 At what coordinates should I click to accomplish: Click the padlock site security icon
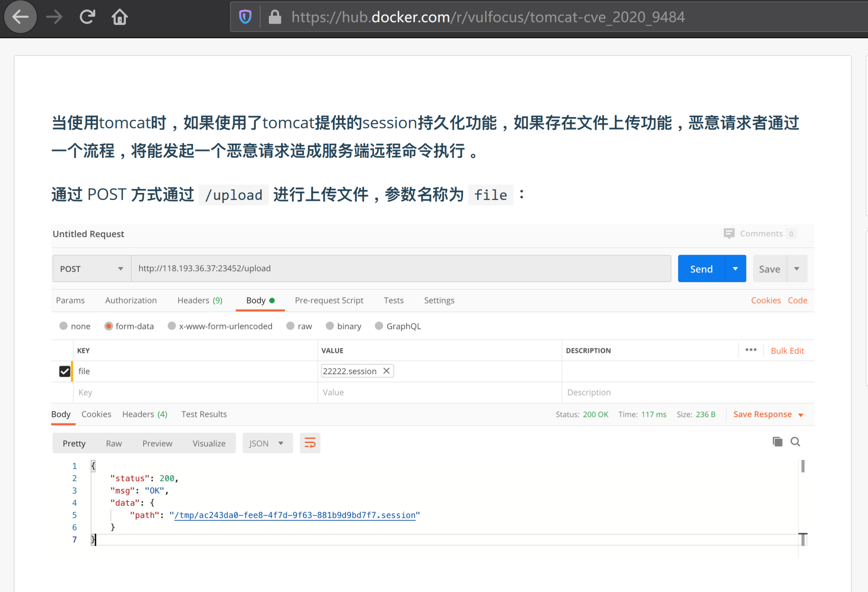(x=275, y=17)
